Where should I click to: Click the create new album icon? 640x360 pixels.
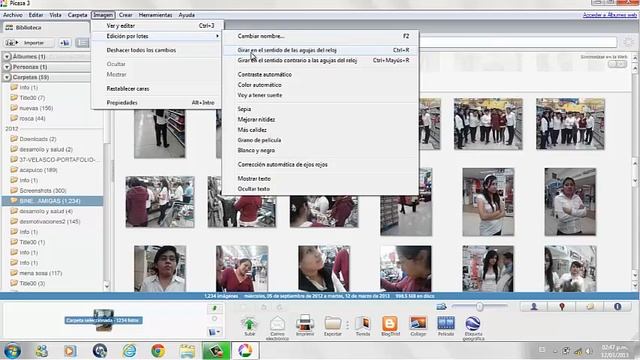[64, 43]
